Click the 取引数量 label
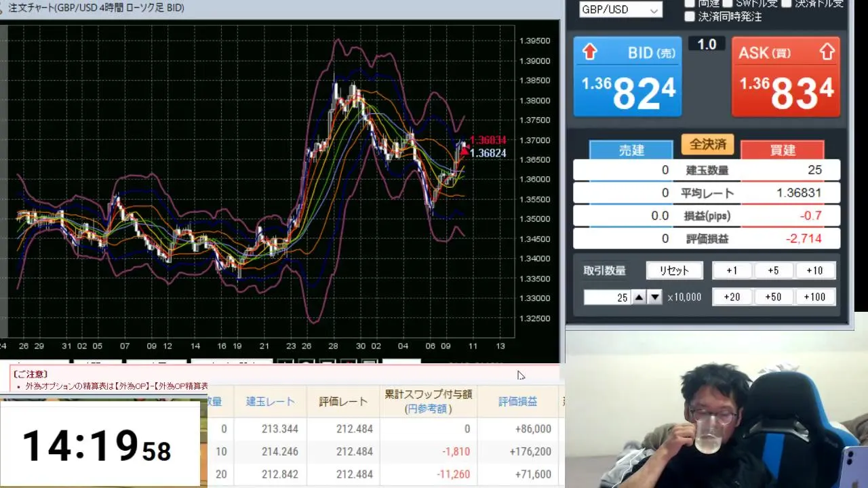 tap(604, 270)
